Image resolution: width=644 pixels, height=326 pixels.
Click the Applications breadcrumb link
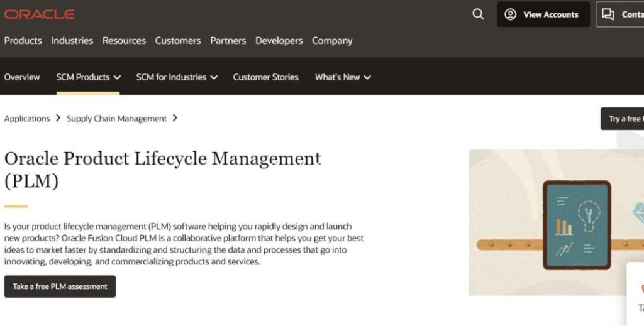[x=26, y=119]
